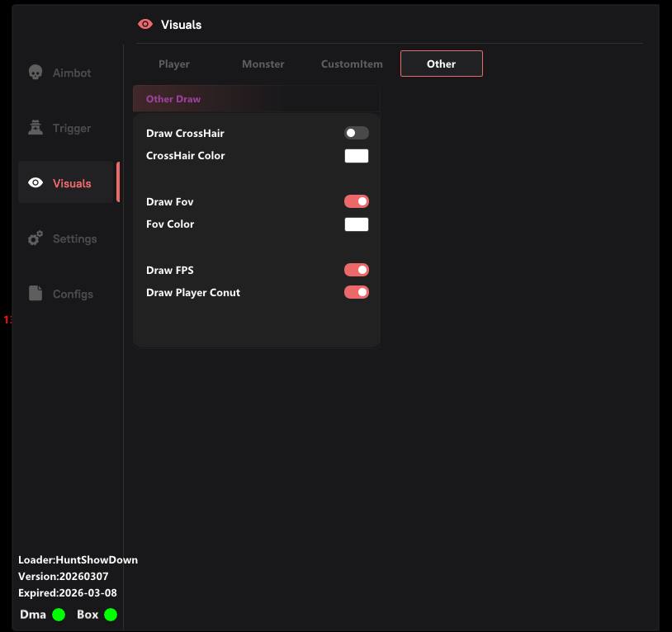Viewport: 672px width, 632px height.
Task: Open the CustomItem tab
Action: (x=352, y=64)
